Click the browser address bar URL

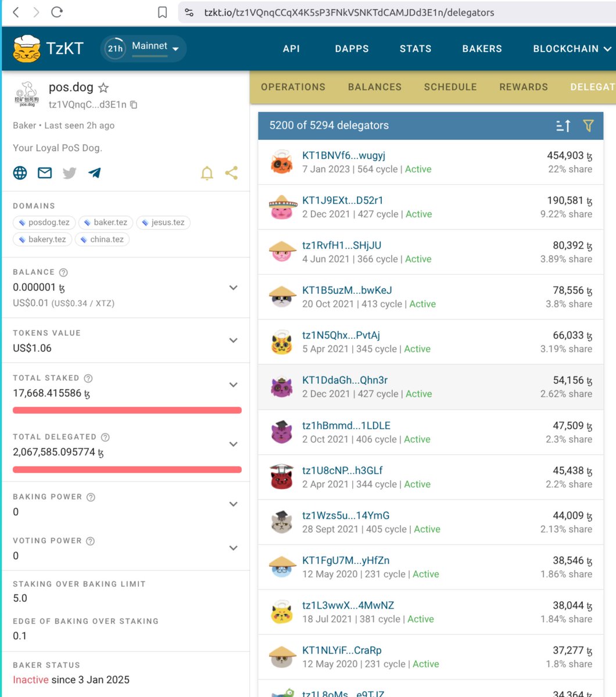[x=349, y=12]
